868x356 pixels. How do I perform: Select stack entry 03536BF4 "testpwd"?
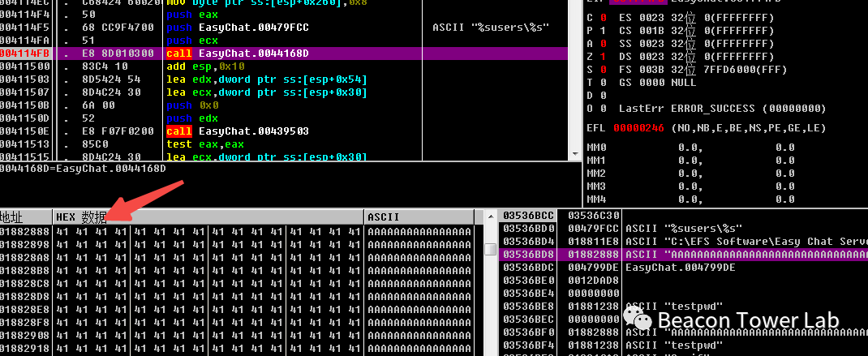[683, 345]
